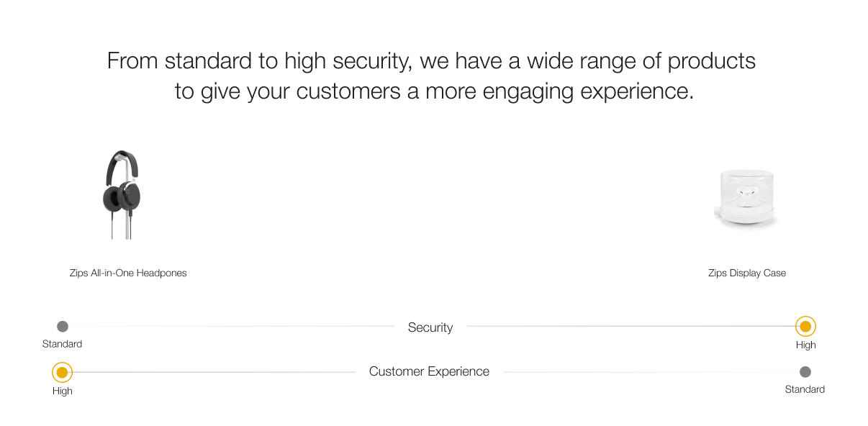Viewport: 868px width, 426px height.
Task: Click the Customer Experience scale title
Action: [x=429, y=371]
